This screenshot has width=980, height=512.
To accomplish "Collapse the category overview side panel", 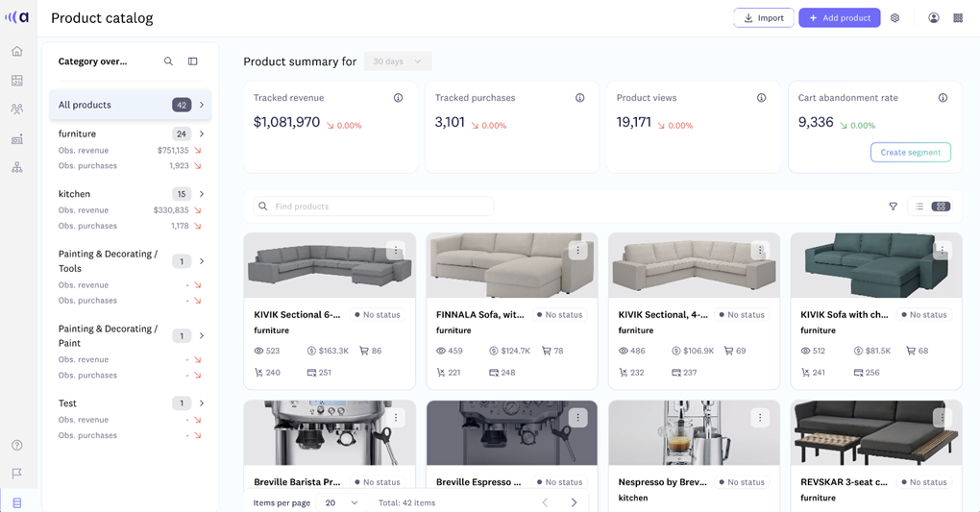I will 193,61.
